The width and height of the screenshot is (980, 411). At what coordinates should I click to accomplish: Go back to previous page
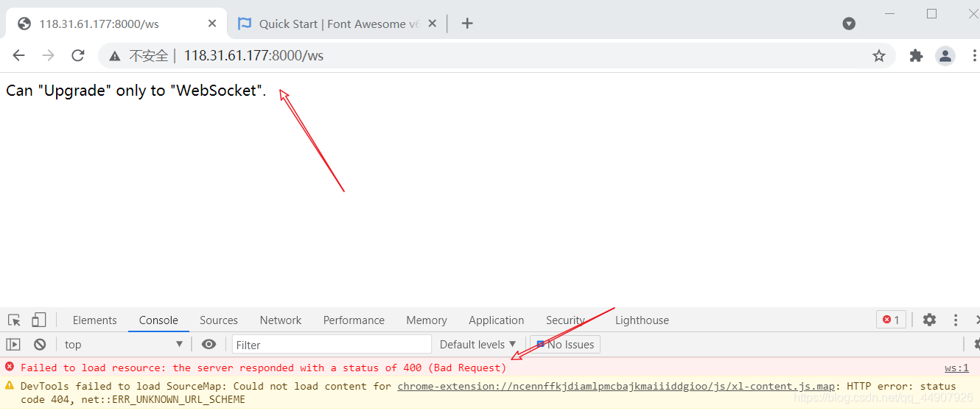19,55
